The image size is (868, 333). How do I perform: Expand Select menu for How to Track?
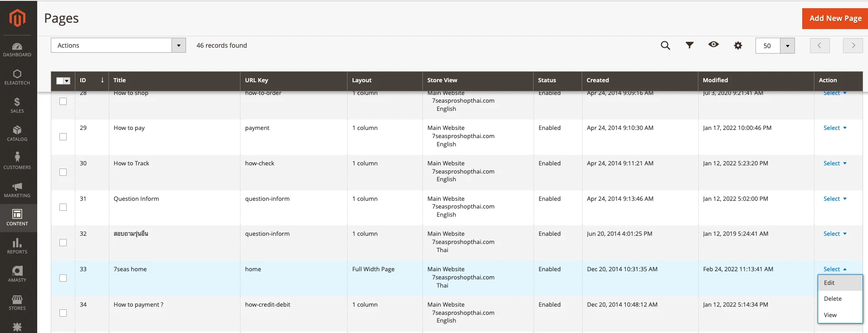835,164
